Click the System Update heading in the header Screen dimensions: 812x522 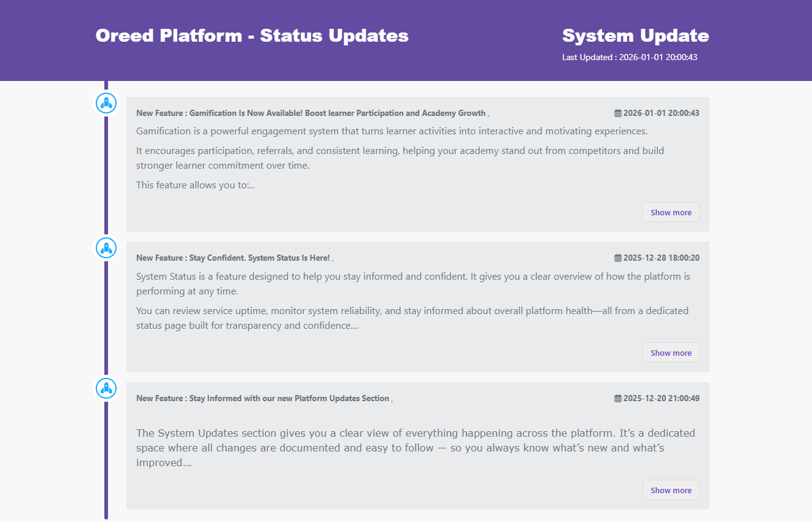point(635,36)
